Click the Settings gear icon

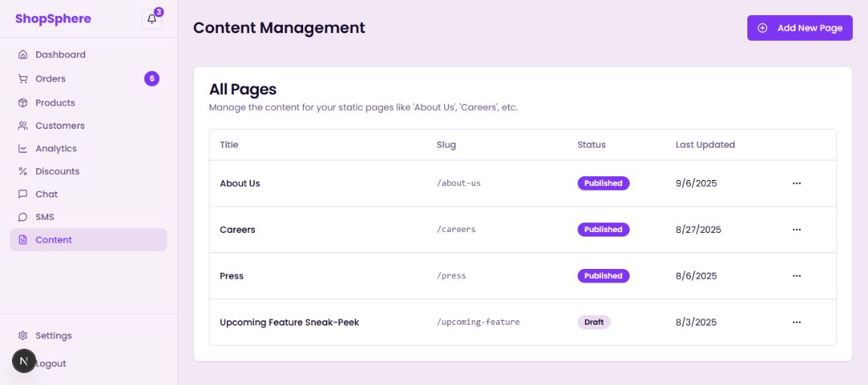(23, 335)
